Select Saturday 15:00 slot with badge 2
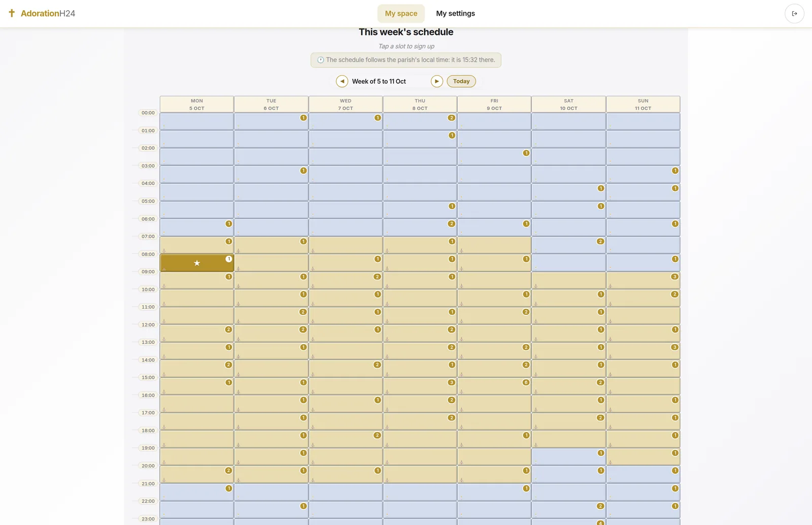The height and width of the screenshot is (525, 812). click(568, 386)
